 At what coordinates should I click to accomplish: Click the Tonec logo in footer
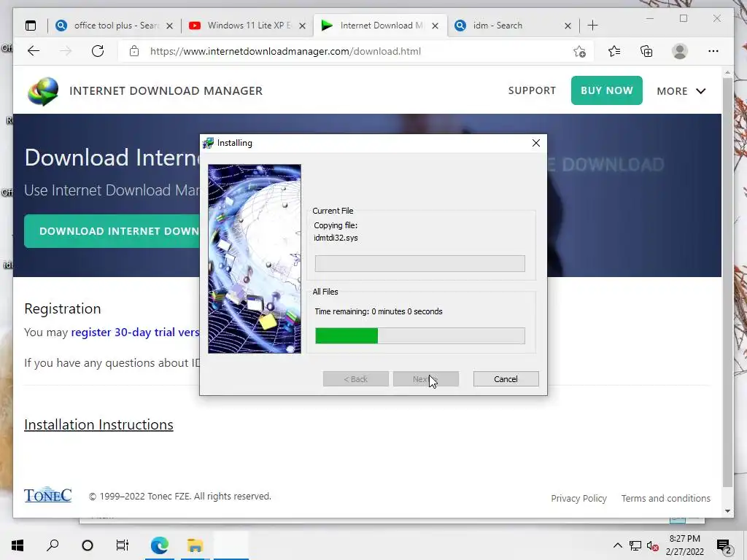(47, 495)
